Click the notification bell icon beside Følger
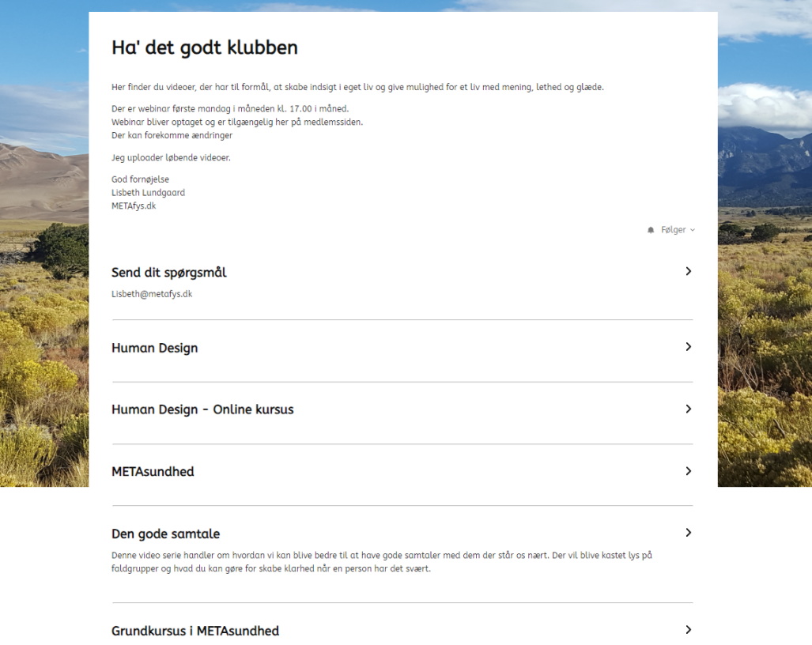 (x=651, y=230)
